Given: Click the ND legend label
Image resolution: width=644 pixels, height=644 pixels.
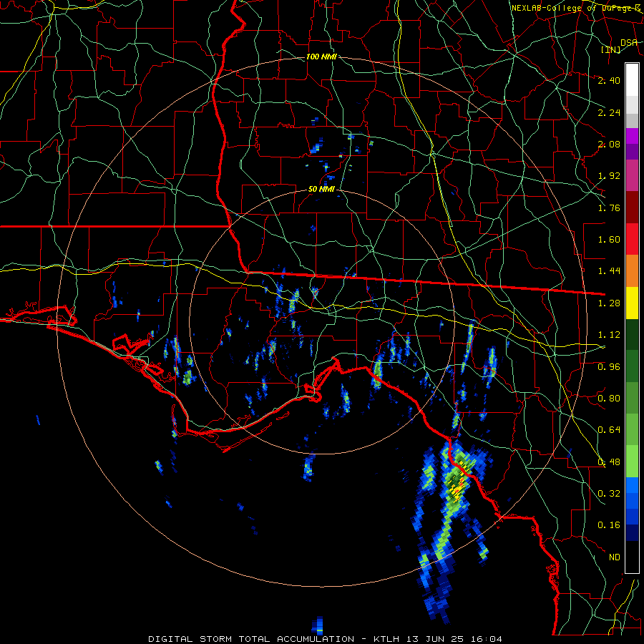Looking at the screenshot, I should point(615,557).
